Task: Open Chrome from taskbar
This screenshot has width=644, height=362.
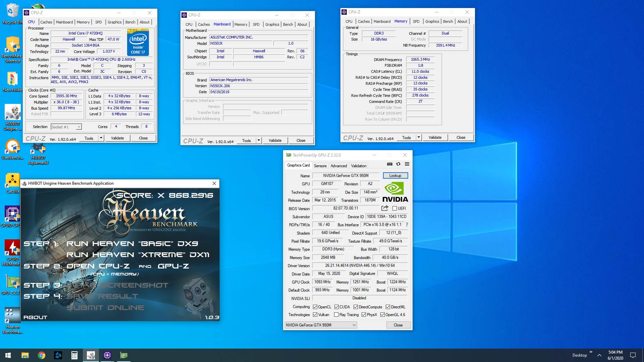Action: tap(41, 355)
